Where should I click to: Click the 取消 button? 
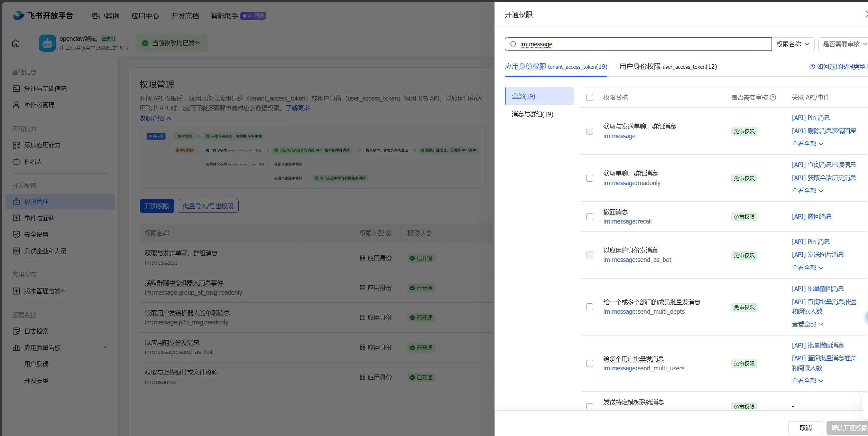point(805,428)
